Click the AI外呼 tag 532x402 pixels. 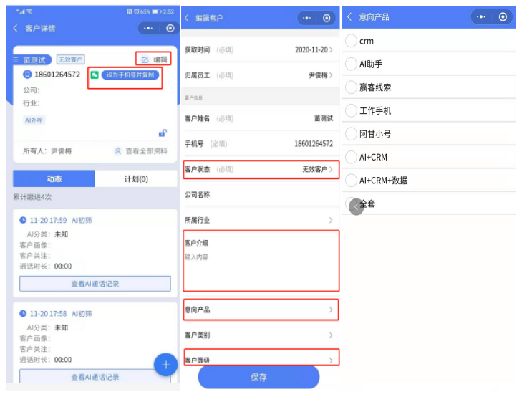point(34,120)
